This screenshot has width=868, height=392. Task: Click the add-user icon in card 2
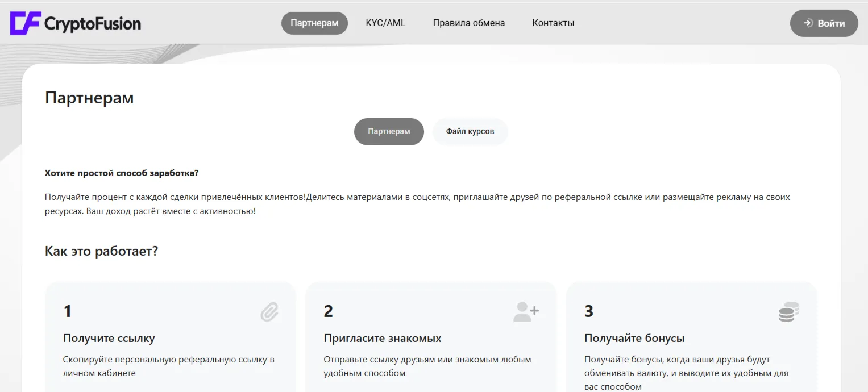pyautogui.click(x=526, y=312)
